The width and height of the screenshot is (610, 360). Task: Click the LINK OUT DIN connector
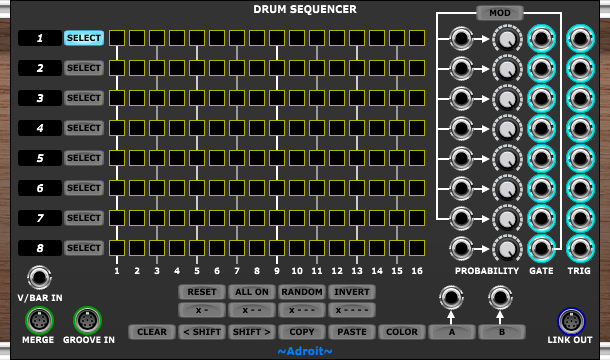point(571,321)
